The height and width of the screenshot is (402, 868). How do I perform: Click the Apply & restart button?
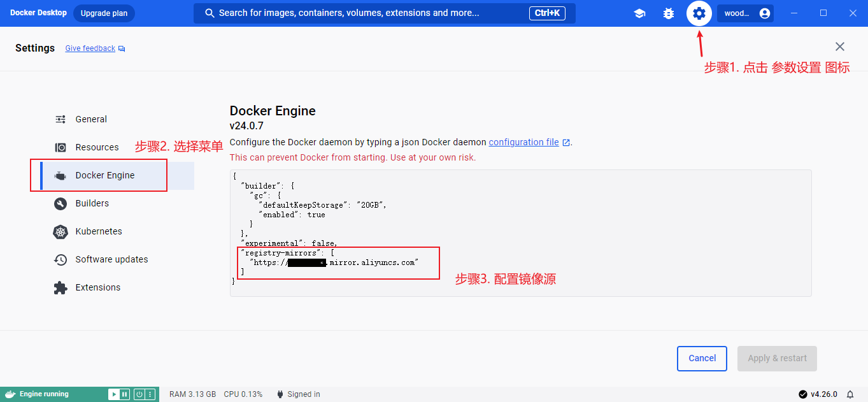click(x=777, y=359)
